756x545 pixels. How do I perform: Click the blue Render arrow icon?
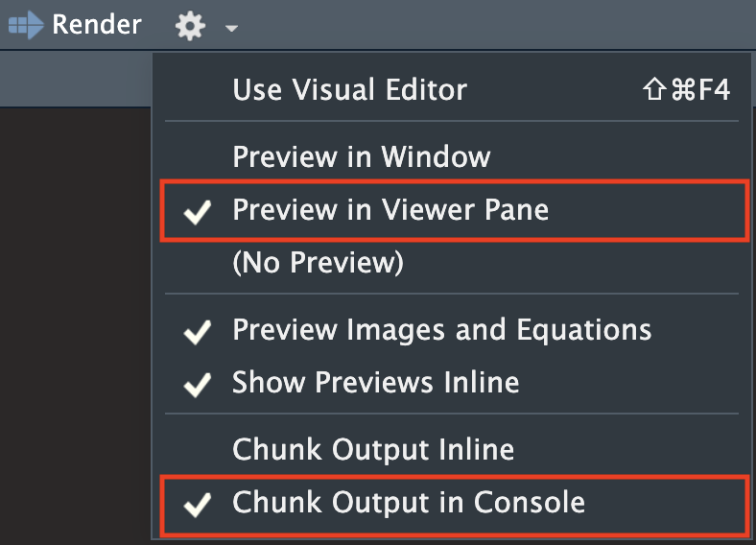click(26, 25)
